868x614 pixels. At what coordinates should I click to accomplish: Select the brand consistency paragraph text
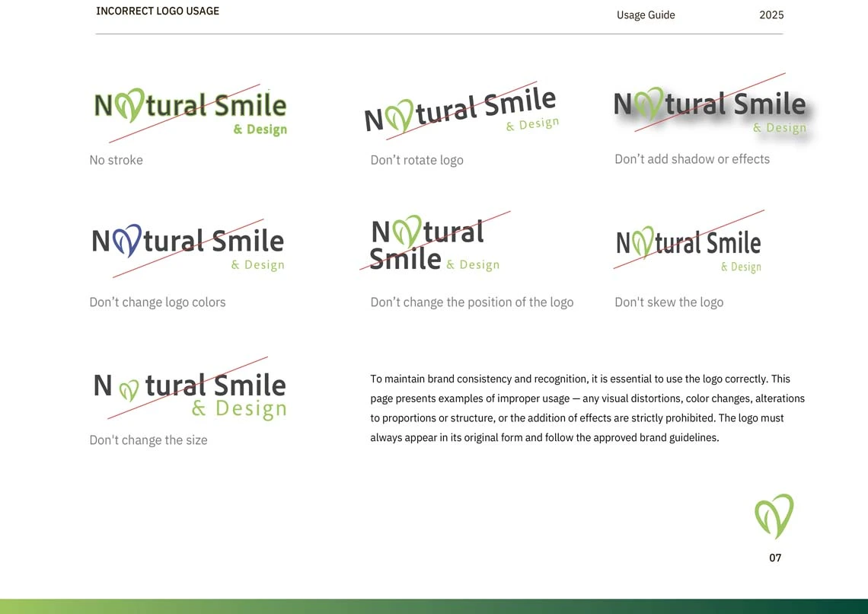coord(586,408)
